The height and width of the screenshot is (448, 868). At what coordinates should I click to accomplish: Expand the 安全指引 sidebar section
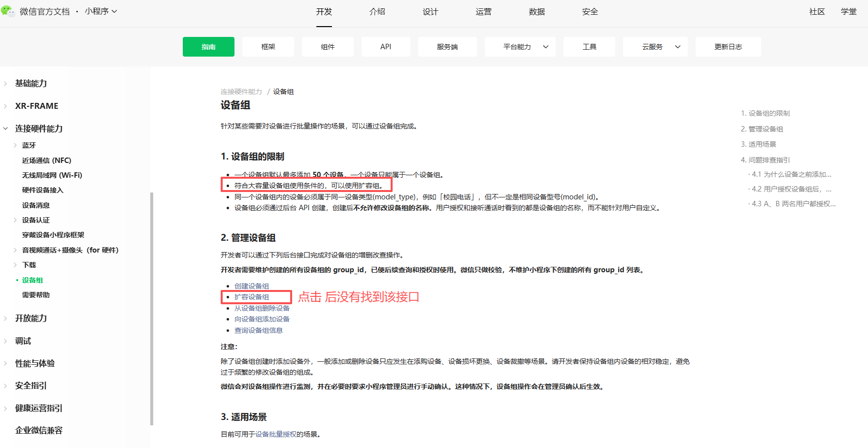coord(5,385)
